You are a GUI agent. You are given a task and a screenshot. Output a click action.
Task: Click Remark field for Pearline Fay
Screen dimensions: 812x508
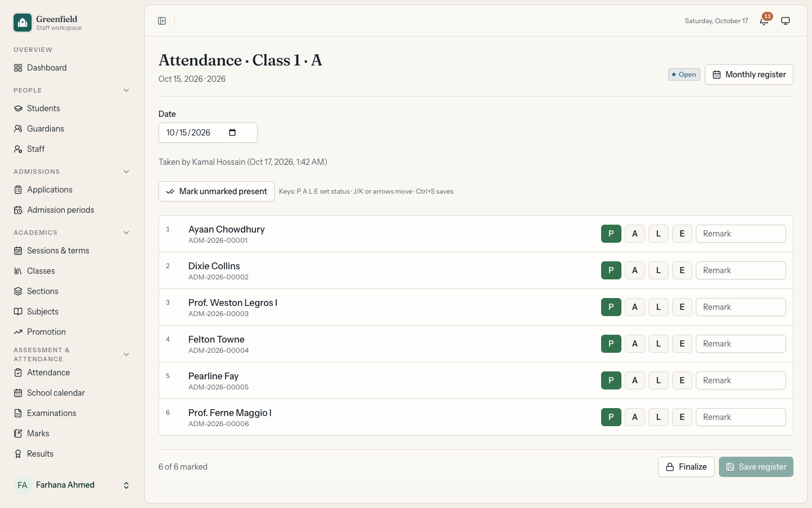coord(741,380)
